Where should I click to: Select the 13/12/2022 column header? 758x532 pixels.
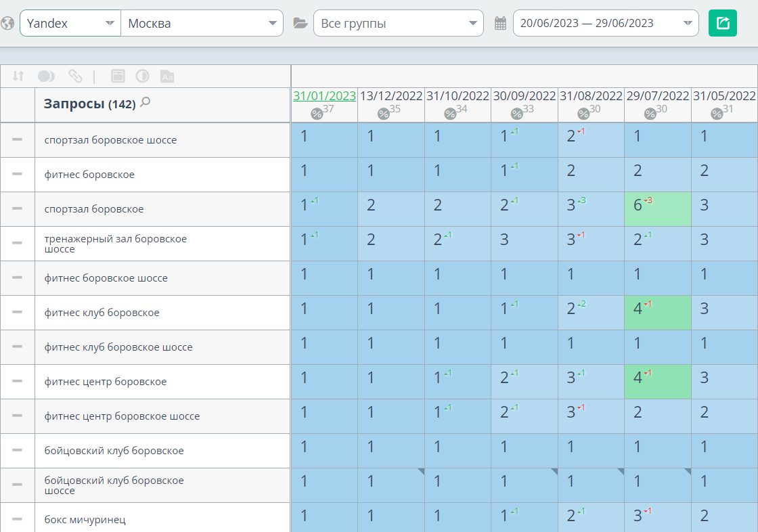click(391, 96)
